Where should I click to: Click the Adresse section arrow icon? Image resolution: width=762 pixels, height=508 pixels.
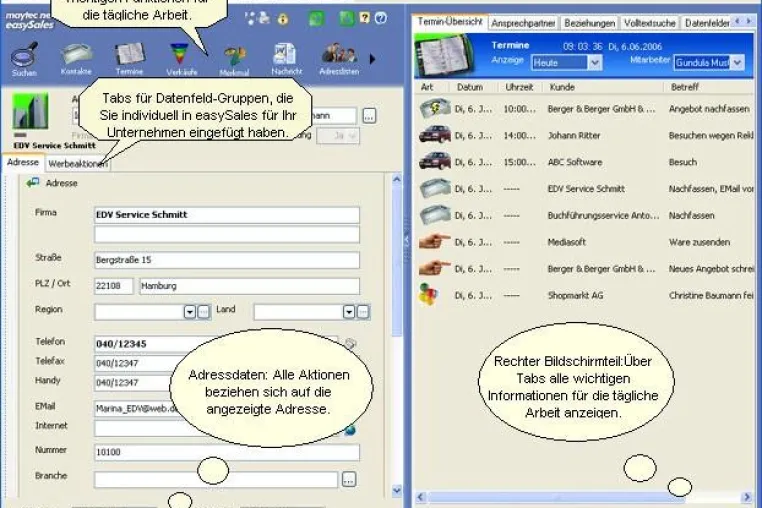[33, 183]
